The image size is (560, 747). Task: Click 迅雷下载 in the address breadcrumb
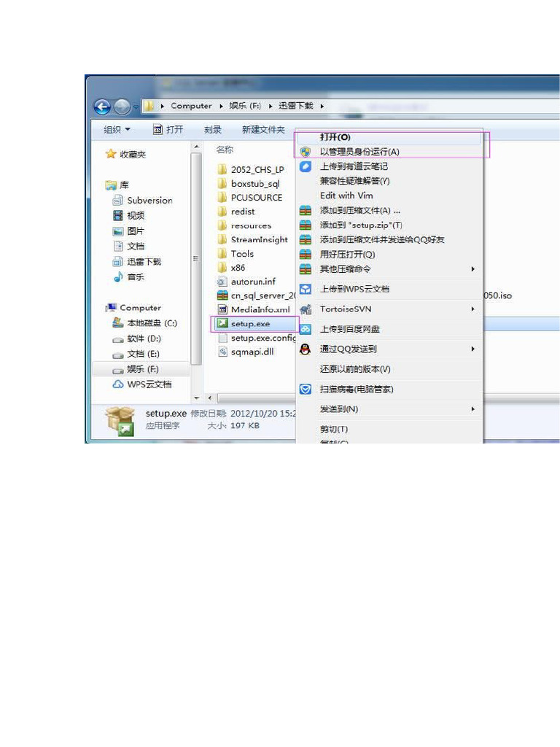tap(296, 106)
